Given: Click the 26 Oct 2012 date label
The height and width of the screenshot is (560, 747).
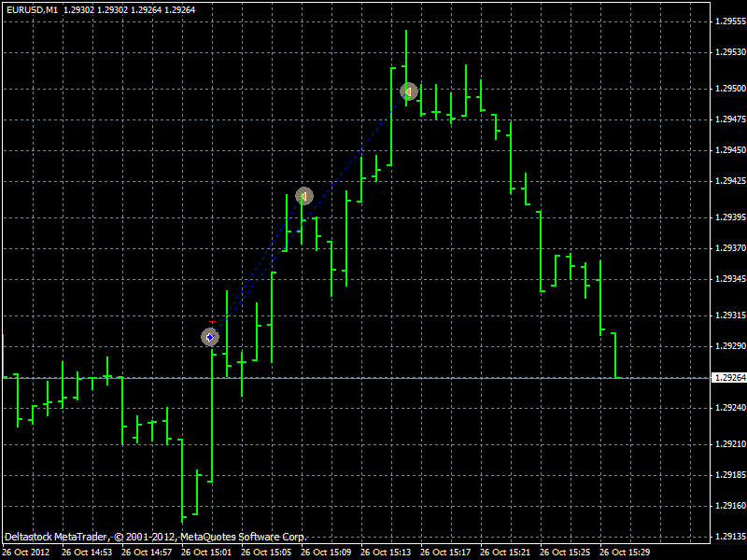Looking at the screenshot, I should (26, 553).
